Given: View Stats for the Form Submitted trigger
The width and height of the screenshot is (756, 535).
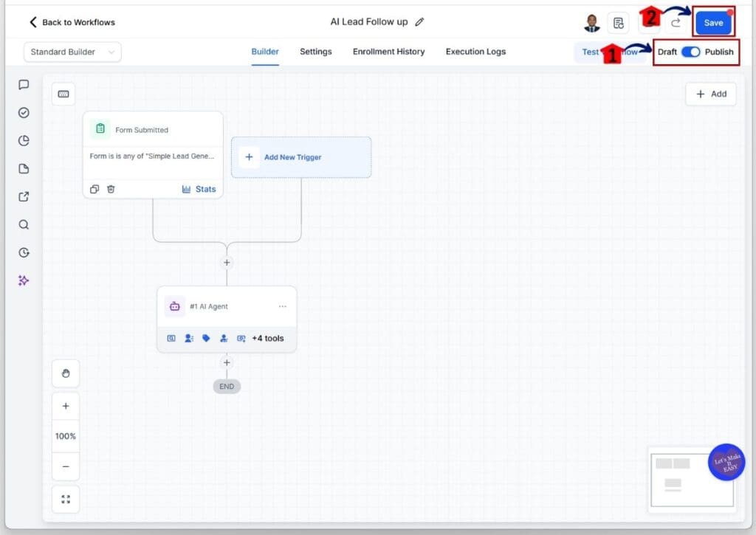Looking at the screenshot, I should (x=199, y=189).
